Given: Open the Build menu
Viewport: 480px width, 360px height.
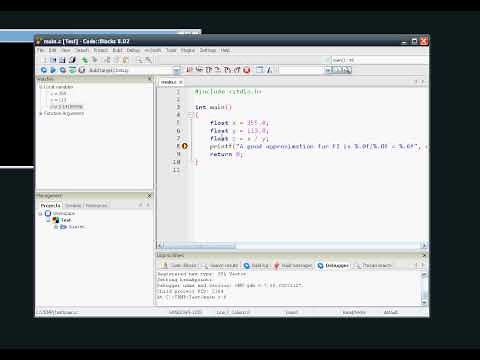Looking at the screenshot, I should pos(118,50).
